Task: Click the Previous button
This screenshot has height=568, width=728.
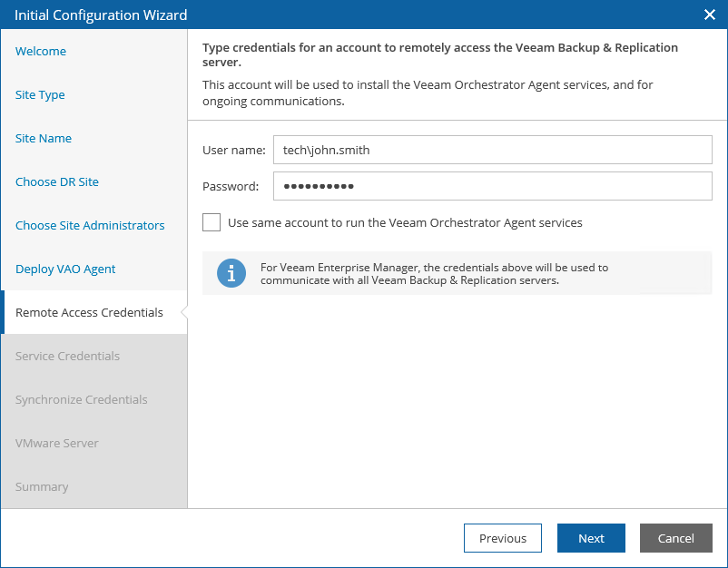Action: click(x=503, y=538)
